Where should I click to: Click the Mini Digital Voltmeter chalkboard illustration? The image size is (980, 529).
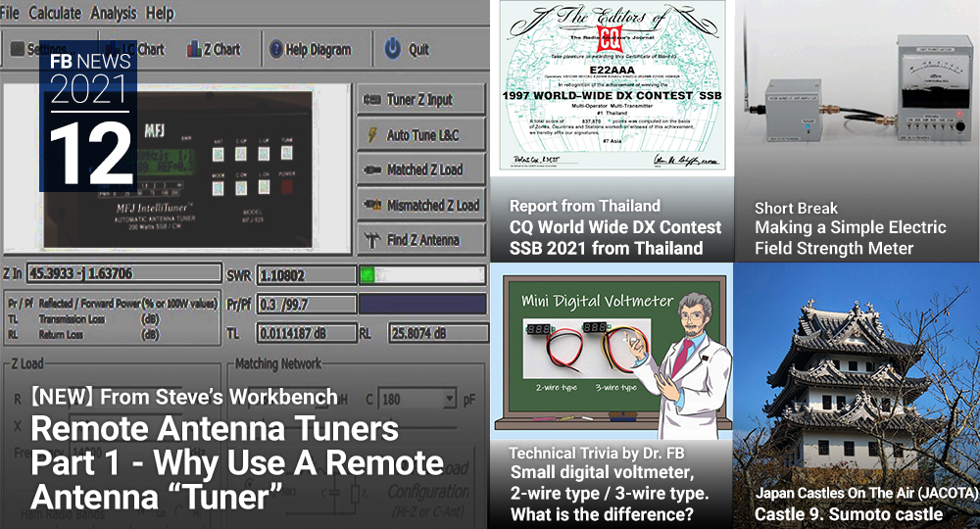click(x=612, y=352)
